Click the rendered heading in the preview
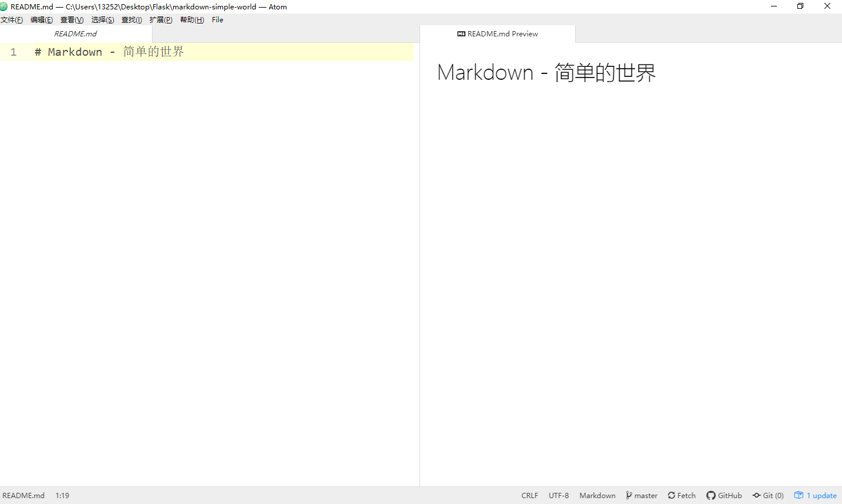The height and width of the screenshot is (504, 842). 546,73
